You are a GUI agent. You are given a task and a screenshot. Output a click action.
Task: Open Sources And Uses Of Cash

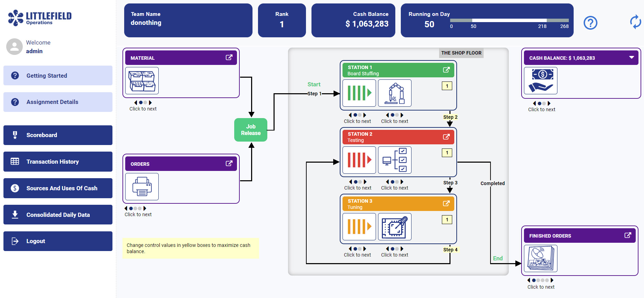click(58, 188)
